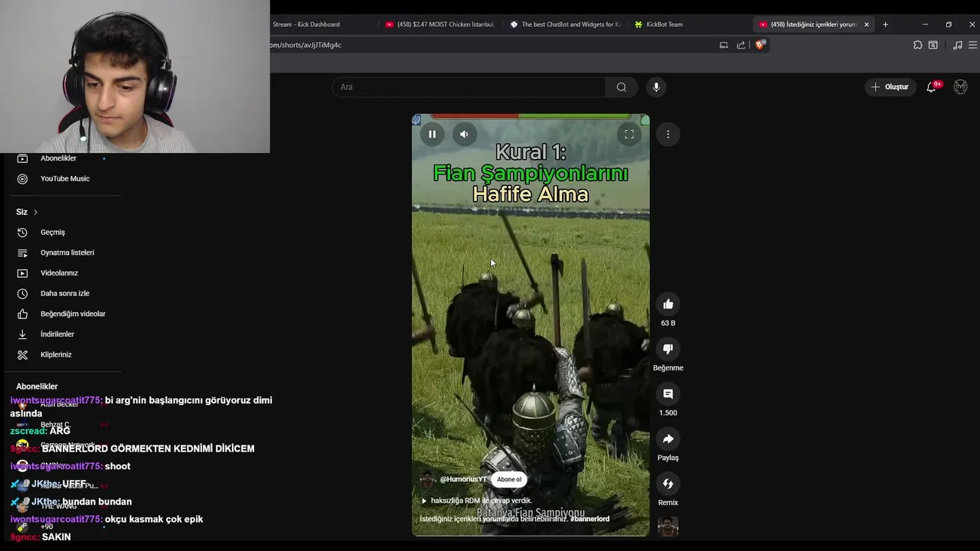Subscribe with Abone ol button

click(x=509, y=480)
